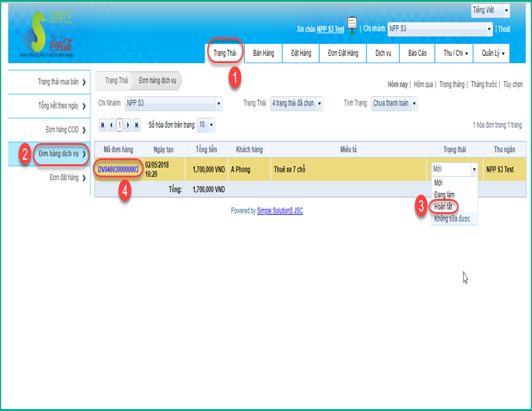532x411 pixels.
Task: Click the last page pagination icon
Action: [x=137, y=125]
